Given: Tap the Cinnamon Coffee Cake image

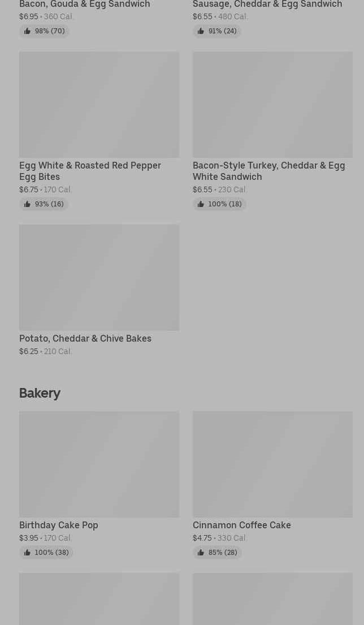Looking at the screenshot, I should coord(272,464).
